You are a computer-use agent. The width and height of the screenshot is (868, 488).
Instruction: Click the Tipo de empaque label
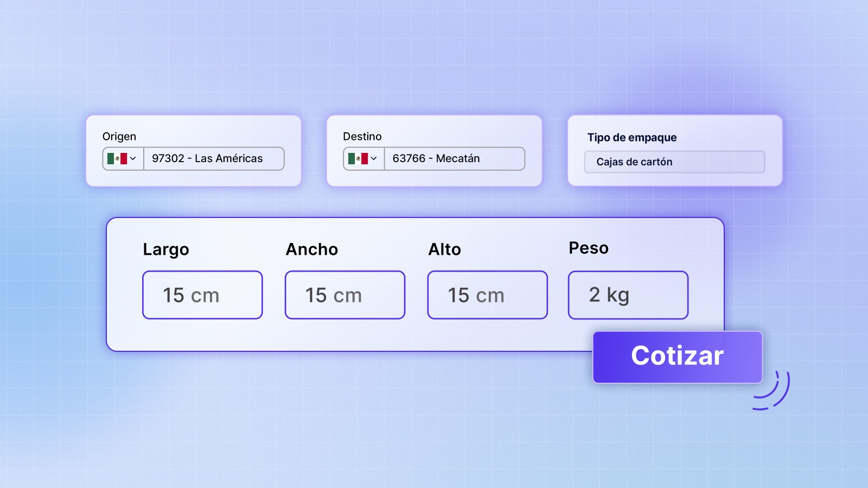tap(632, 138)
